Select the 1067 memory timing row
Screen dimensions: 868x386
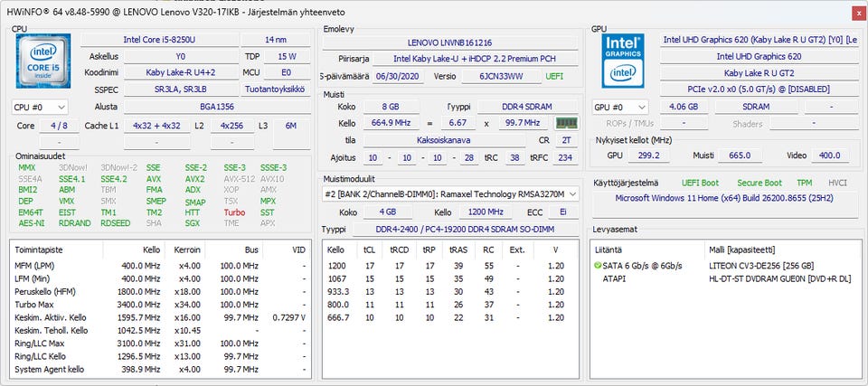point(450,278)
